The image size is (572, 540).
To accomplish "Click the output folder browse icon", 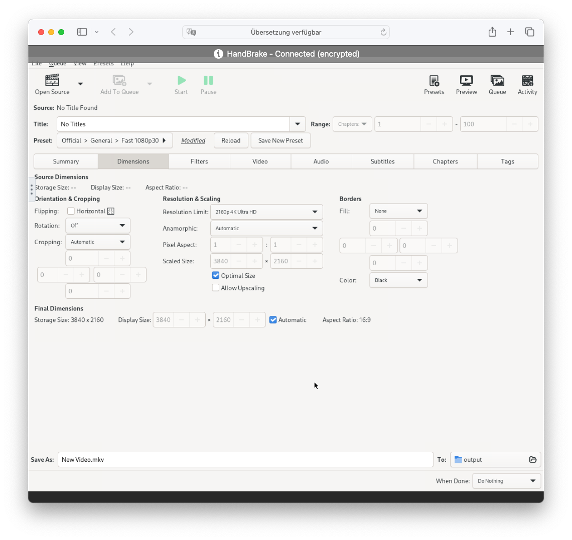I will point(533,459).
